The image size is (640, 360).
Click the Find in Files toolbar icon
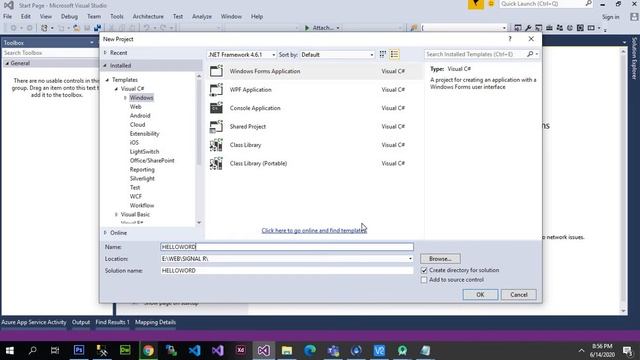(413, 28)
